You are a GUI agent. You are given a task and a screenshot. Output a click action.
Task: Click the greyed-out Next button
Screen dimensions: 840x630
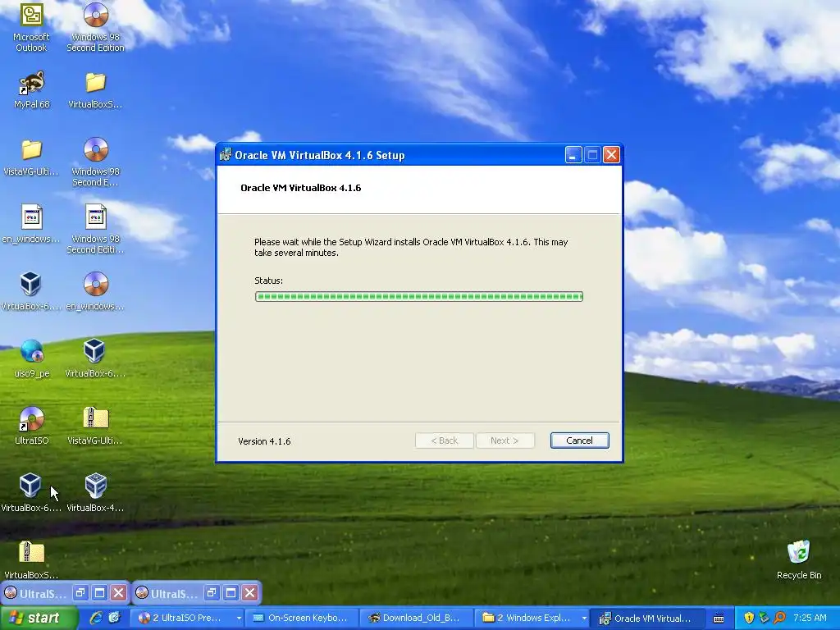pos(504,441)
